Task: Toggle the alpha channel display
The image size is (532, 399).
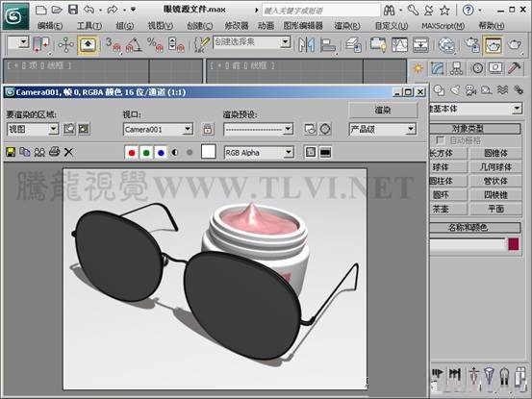Action: pos(175,153)
